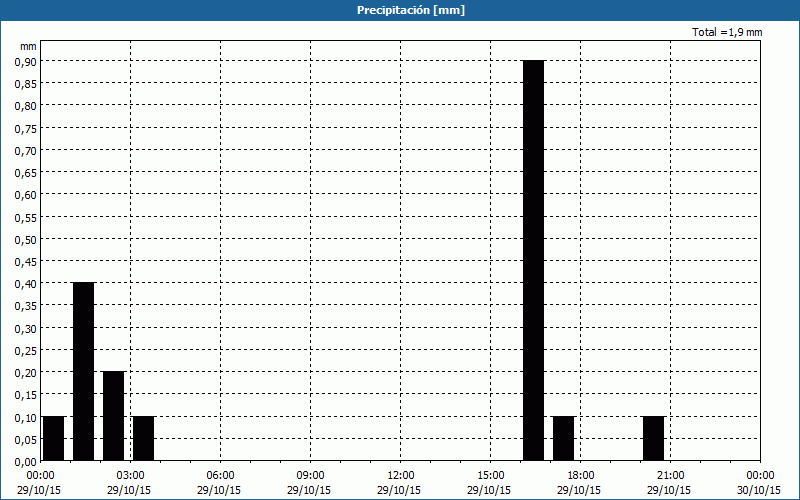The height and width of the screenshot is (500, 800).
Task: Click the 0,25 y-axis label
Action: (26, 351)
